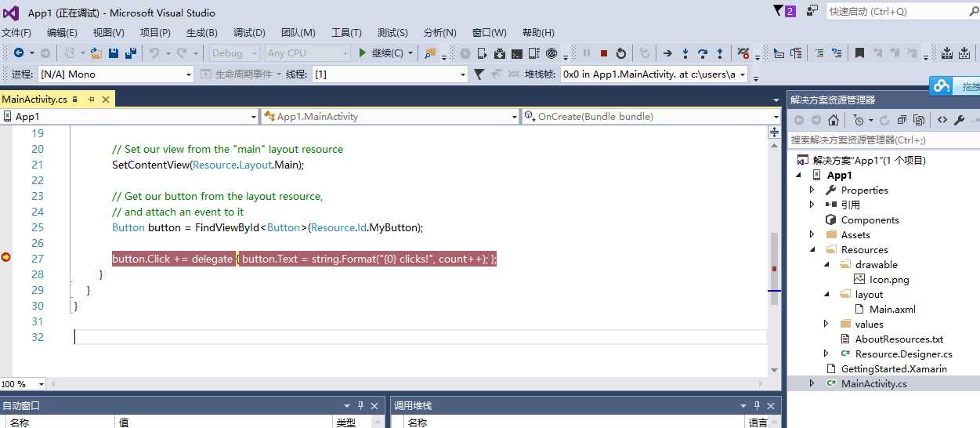Expand the Assets folder node
980x428 pixels.
[x=812, y=234]
